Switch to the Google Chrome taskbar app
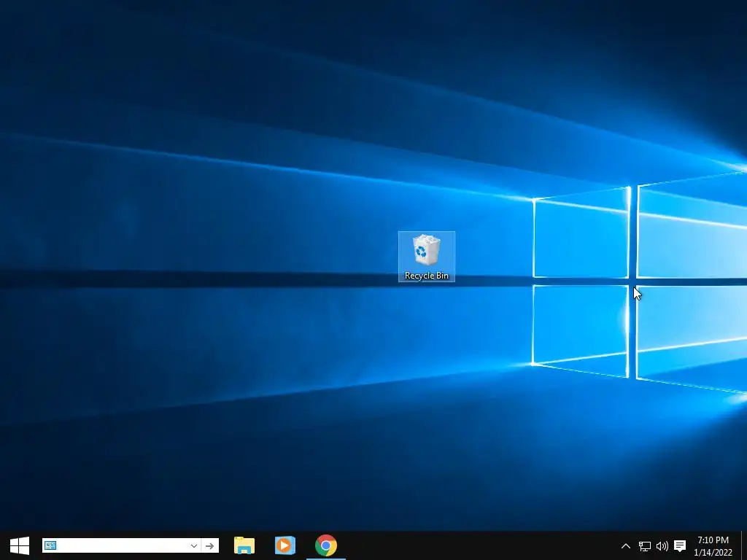The image size is (747, 560). pos(326,545)
